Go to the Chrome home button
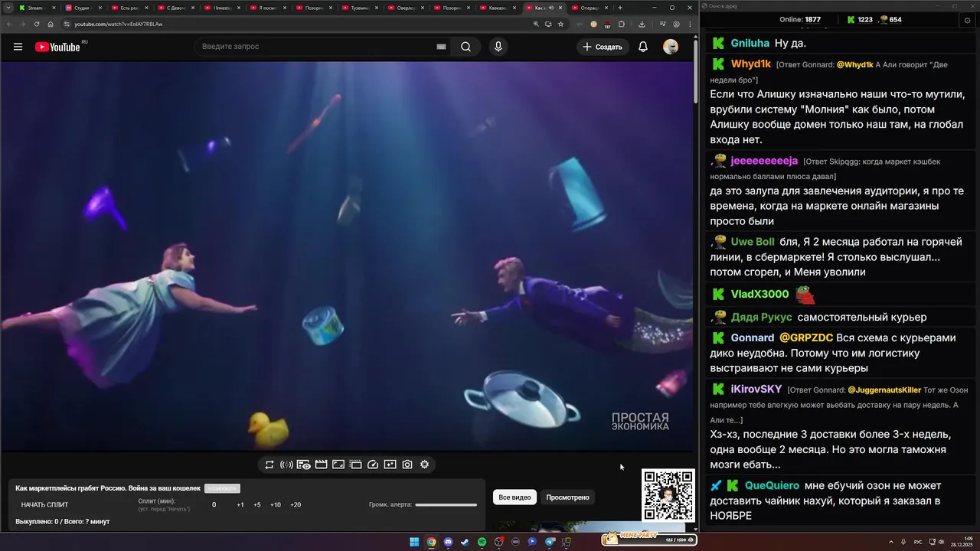 pos(51,24)
